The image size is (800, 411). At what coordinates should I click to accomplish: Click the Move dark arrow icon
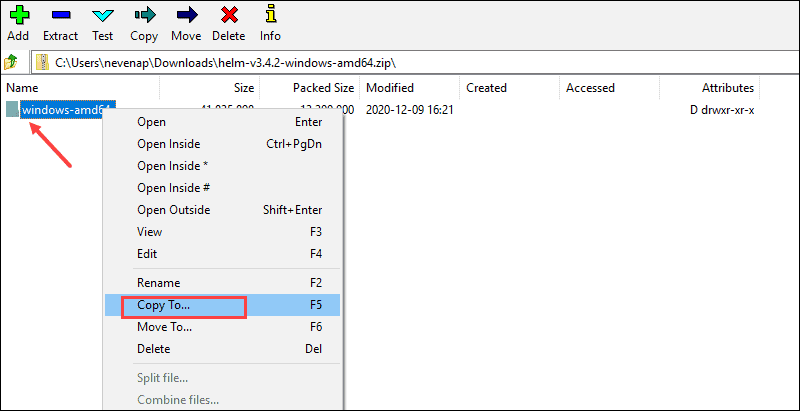[186, 15]
